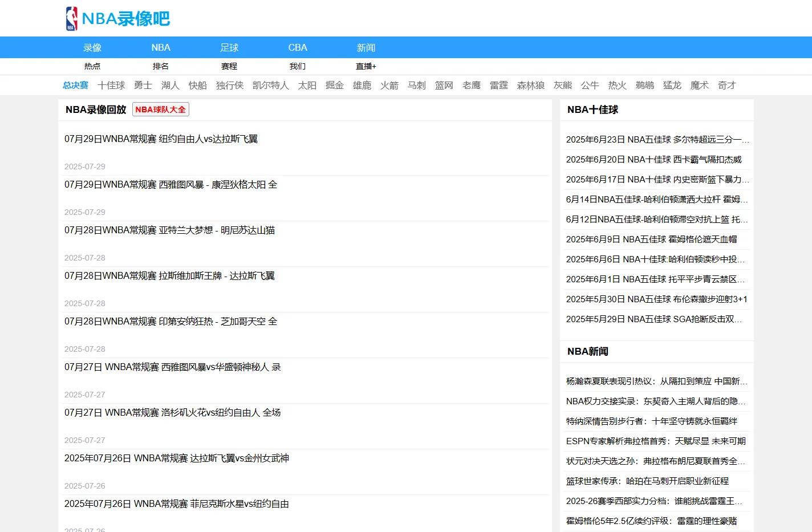Read news NBA权力交接实录 东契奇
The image size is (812, 532).
[x=656, y=401]
